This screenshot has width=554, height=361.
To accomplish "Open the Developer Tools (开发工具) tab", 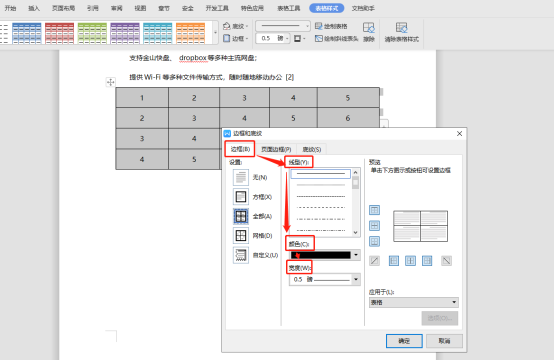I will tap(217, 8).
